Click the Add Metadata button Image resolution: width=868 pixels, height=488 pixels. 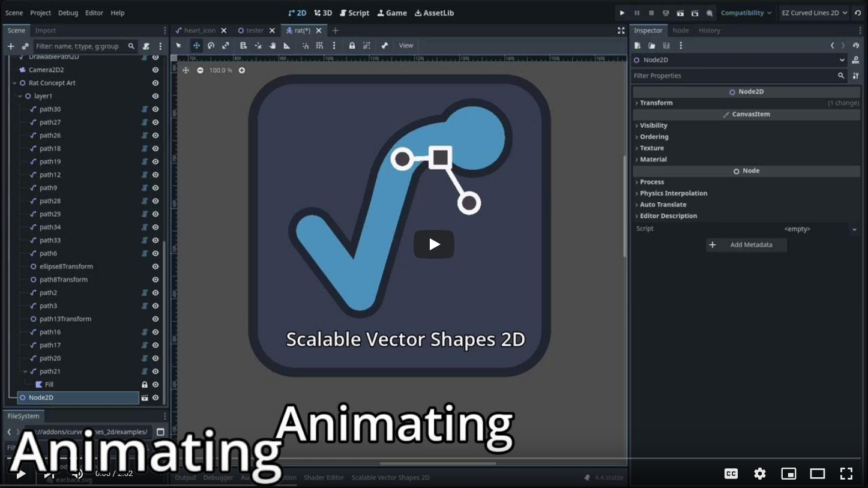(746, 245)
